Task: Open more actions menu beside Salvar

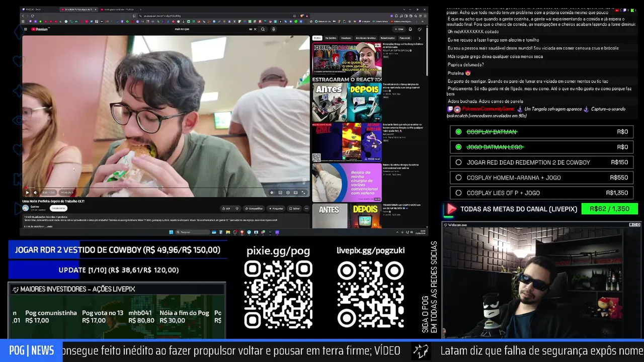Action: [x=306, y=208]
